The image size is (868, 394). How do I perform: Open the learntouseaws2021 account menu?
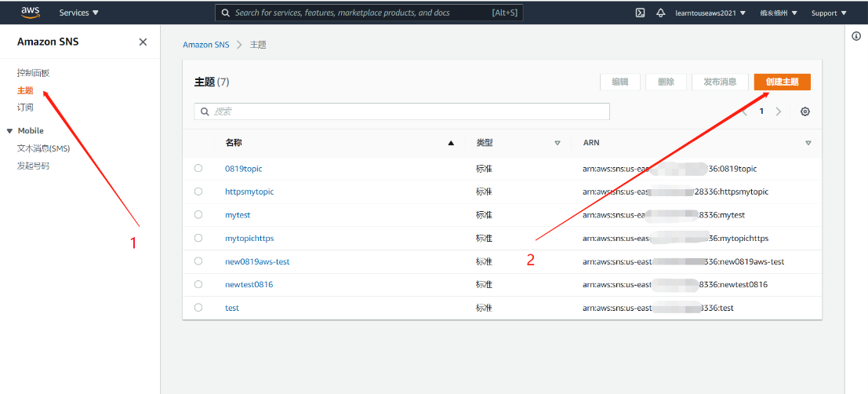tap(710, 13)
